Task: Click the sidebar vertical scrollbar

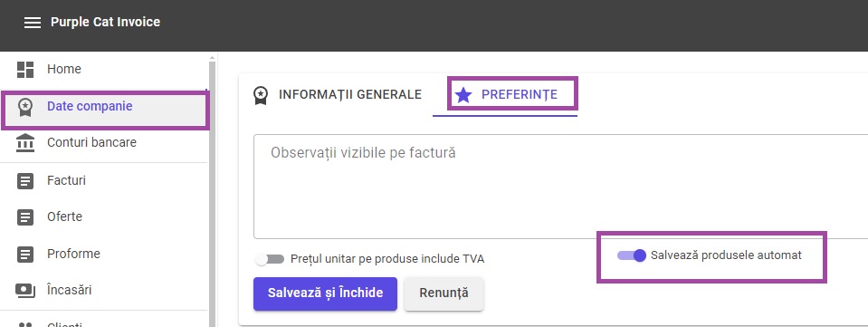Action: 212,190
